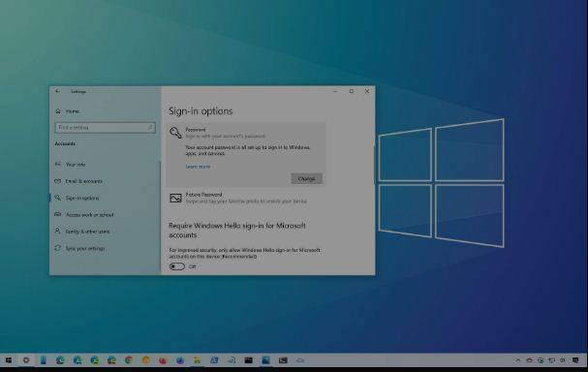Open Sync your settings page

[x=79, y=248]
